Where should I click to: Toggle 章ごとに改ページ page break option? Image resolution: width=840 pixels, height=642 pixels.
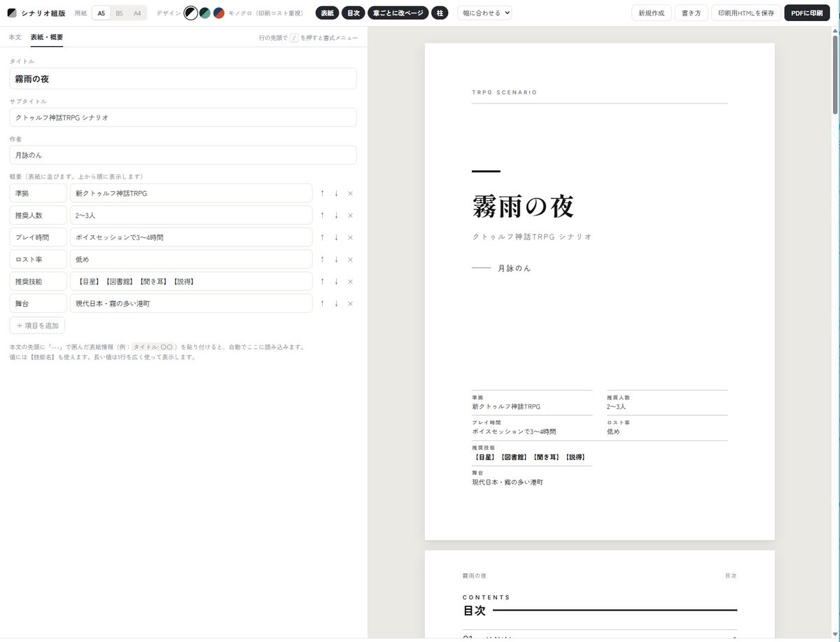point(398,13)
